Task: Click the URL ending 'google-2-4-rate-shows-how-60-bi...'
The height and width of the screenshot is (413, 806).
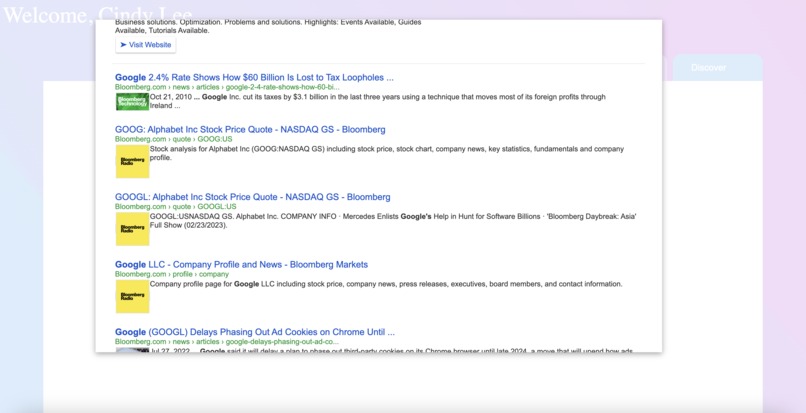Action: pos(227,87)
